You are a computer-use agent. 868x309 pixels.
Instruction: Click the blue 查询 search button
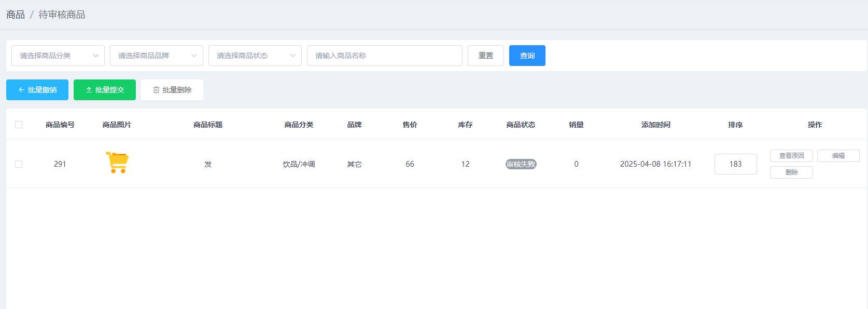point(527,56)
